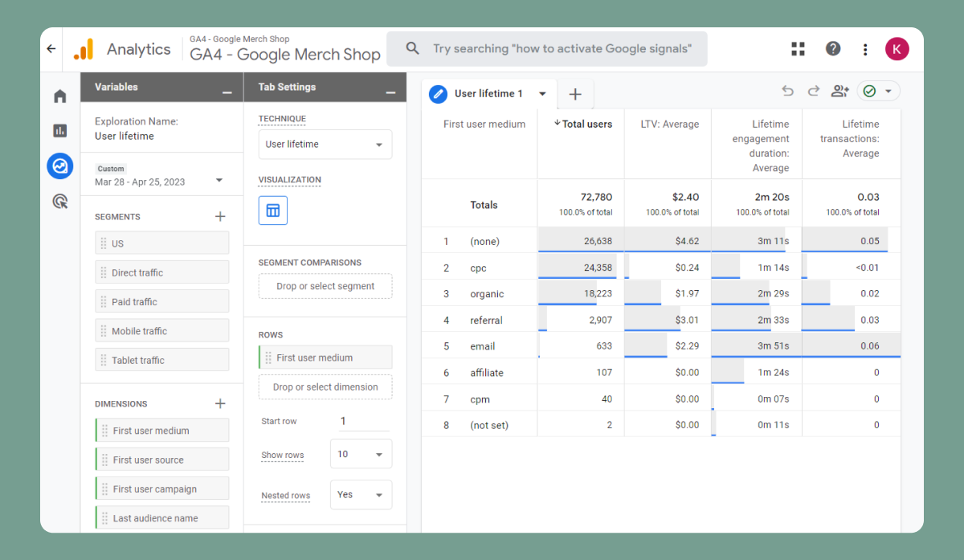Click the cpm row label
Image resolution: width=964 pixels, height=560 pixels.
point(480,399)
